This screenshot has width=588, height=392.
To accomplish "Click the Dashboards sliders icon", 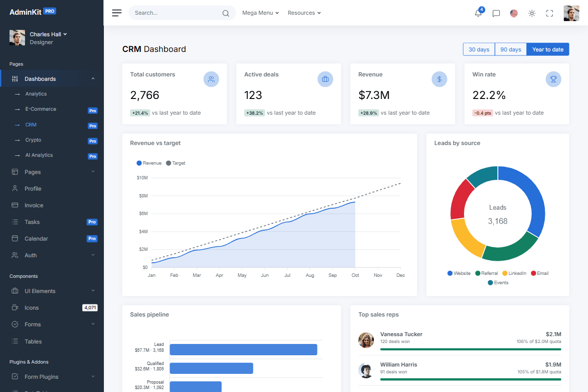I will tap(15, 79).
